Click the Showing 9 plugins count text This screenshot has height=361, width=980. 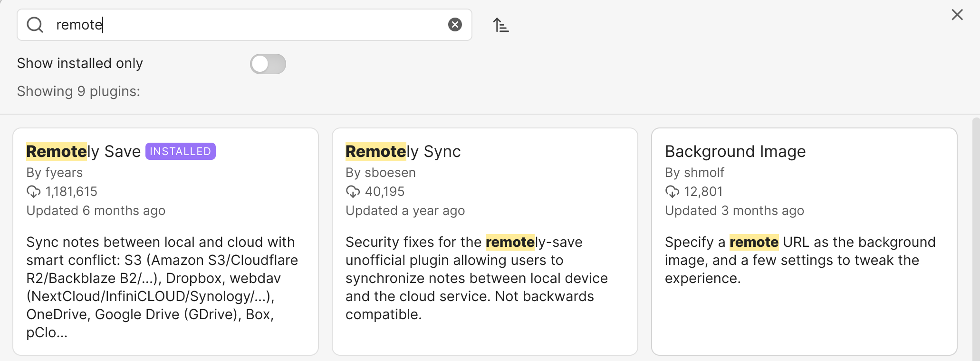point(79,91)
